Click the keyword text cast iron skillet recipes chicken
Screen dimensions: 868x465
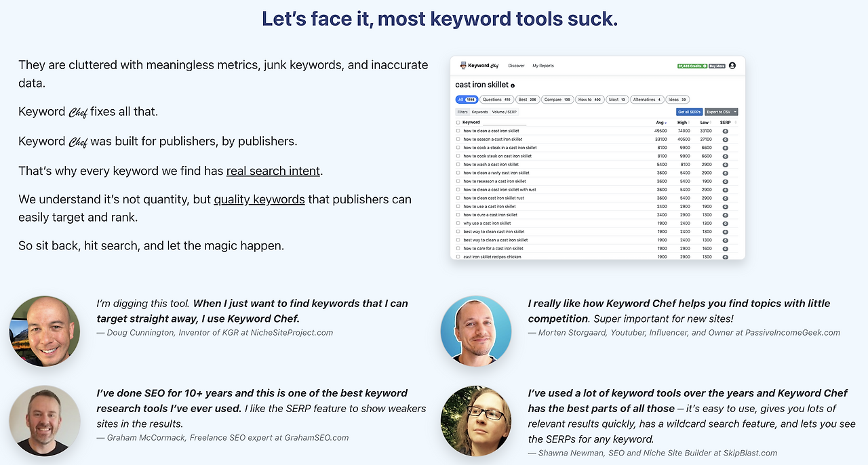[492, 257]
